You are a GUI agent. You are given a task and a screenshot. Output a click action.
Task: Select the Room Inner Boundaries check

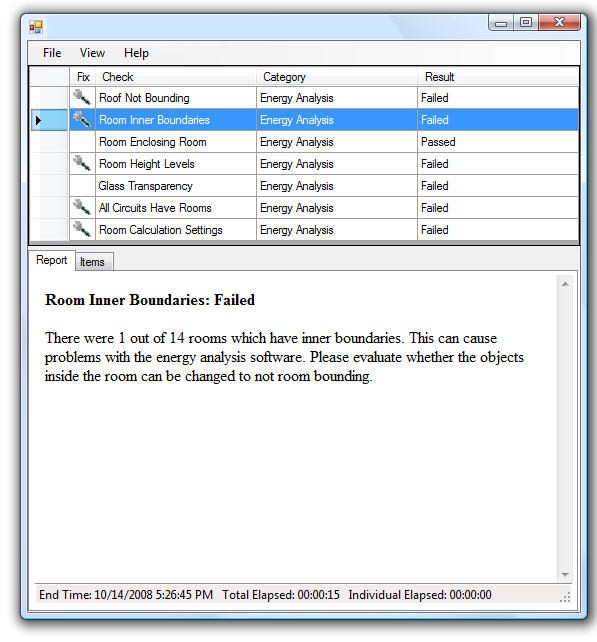tap(176, 120)
